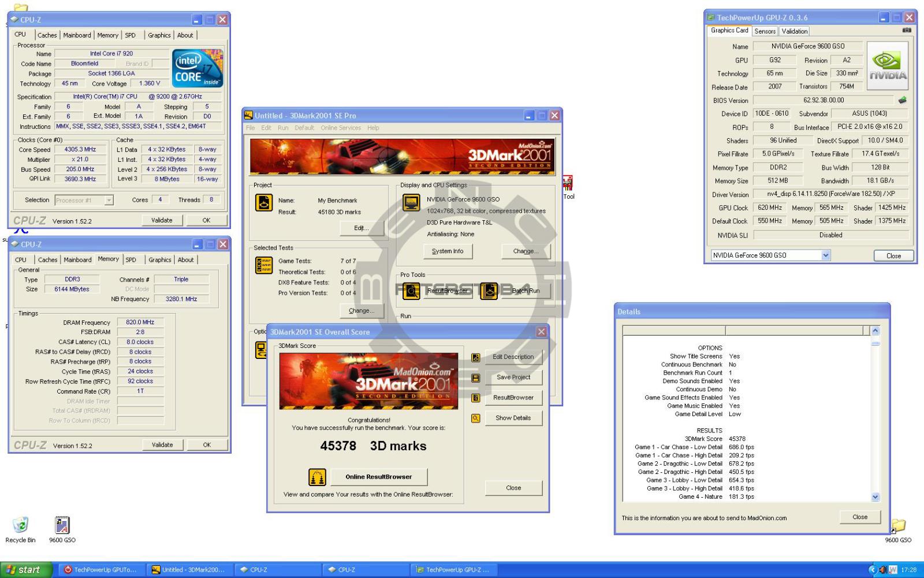Click the Show Details button
Screen dimensions: 924x578
[x=513, y=418]
